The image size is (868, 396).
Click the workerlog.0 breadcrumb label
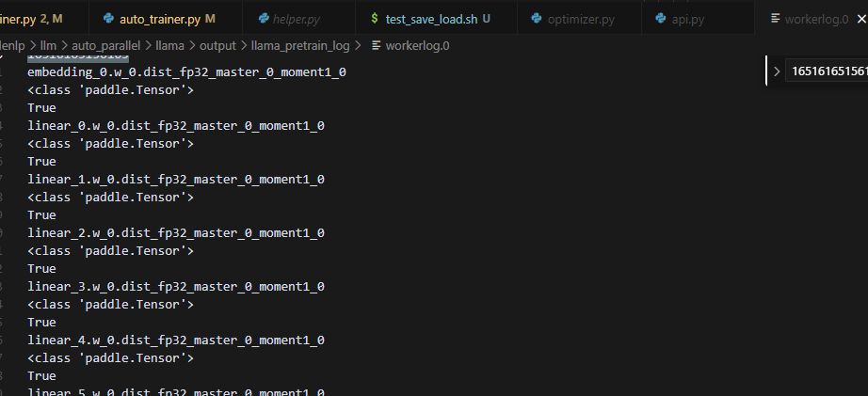(x=418, y=45)
